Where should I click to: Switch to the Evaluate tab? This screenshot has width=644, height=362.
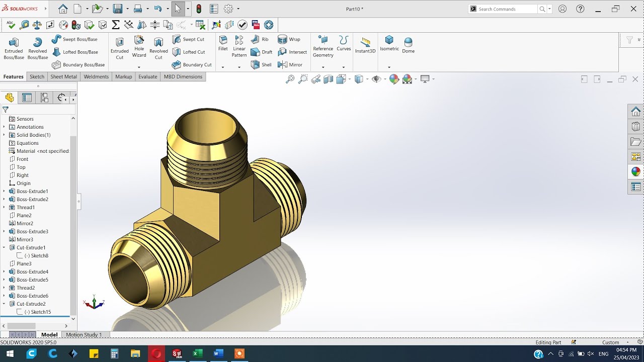click(x=148, y=76)
